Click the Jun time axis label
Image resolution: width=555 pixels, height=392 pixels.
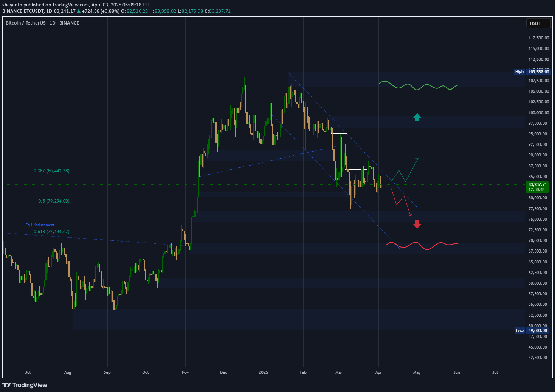pyautogui.click(x=457, y=372)
